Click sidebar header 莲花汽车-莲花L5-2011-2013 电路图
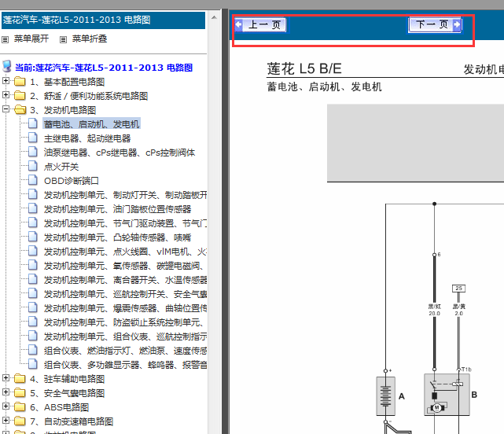 click(x=103, y=20)
